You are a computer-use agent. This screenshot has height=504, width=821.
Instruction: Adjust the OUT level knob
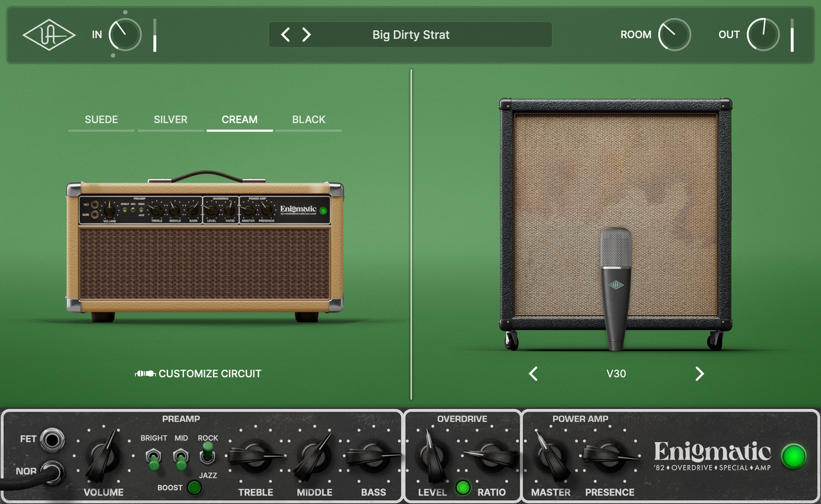[x=763, y=35]
